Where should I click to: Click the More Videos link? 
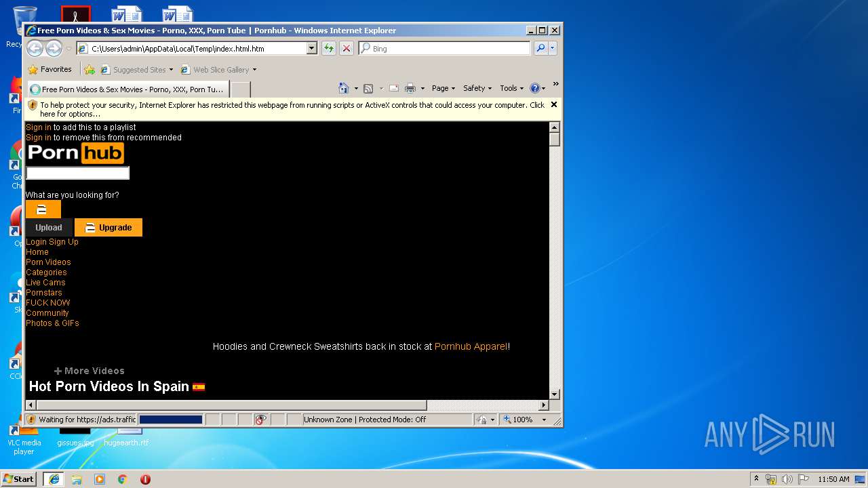pyautogui.click(x=90, y=371)
